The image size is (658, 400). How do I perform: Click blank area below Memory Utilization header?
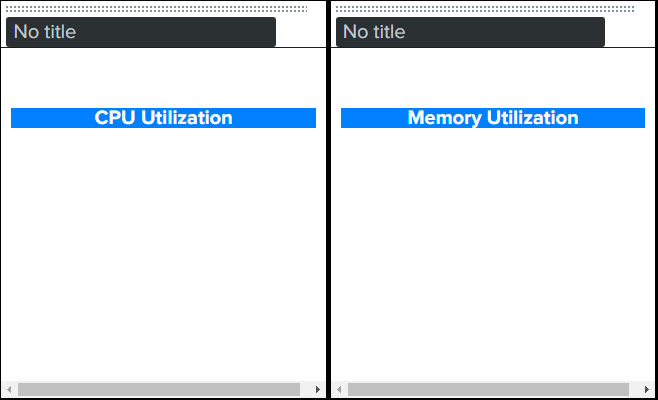(x=492, y=250)
